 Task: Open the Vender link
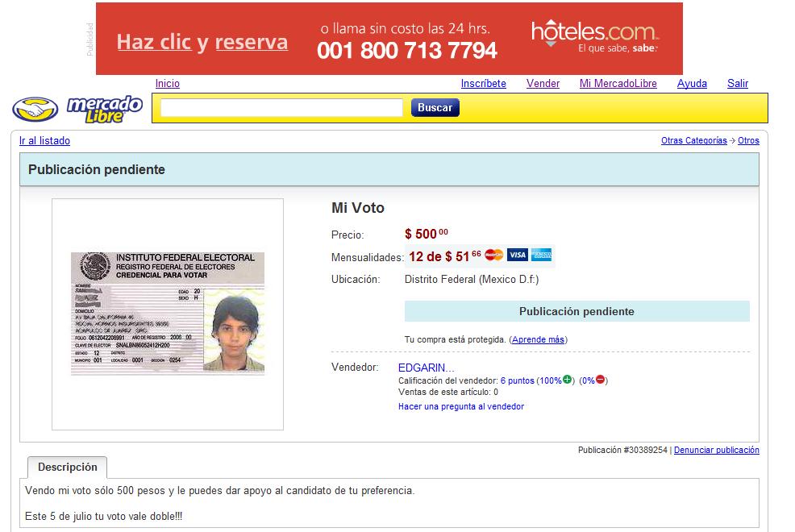click(543, 84)
